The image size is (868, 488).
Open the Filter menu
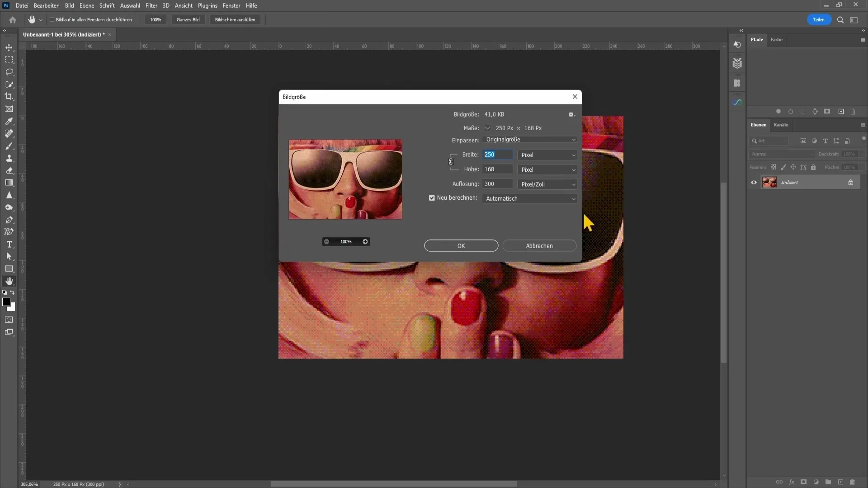[x=151, y=5]
